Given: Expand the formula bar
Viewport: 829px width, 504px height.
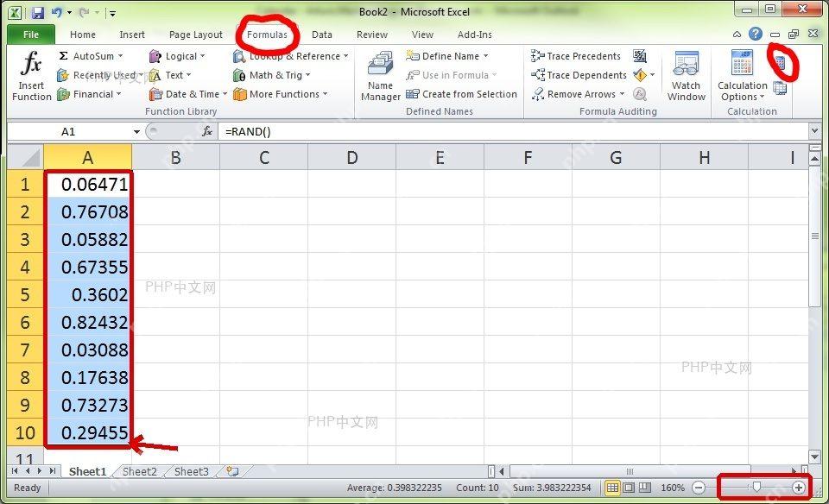Looking at the screenshot, I should click(x=814, y=130).
